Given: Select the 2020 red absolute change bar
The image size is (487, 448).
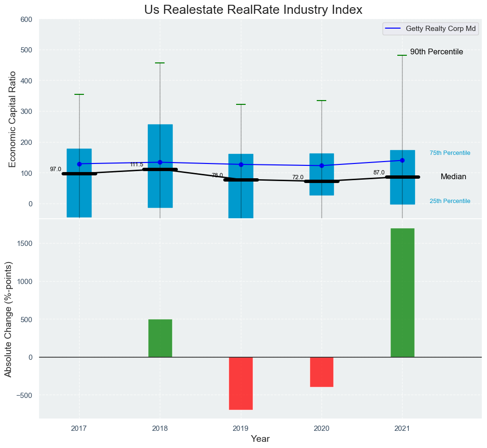Looking at the screenshot, I should coord(321,372).
